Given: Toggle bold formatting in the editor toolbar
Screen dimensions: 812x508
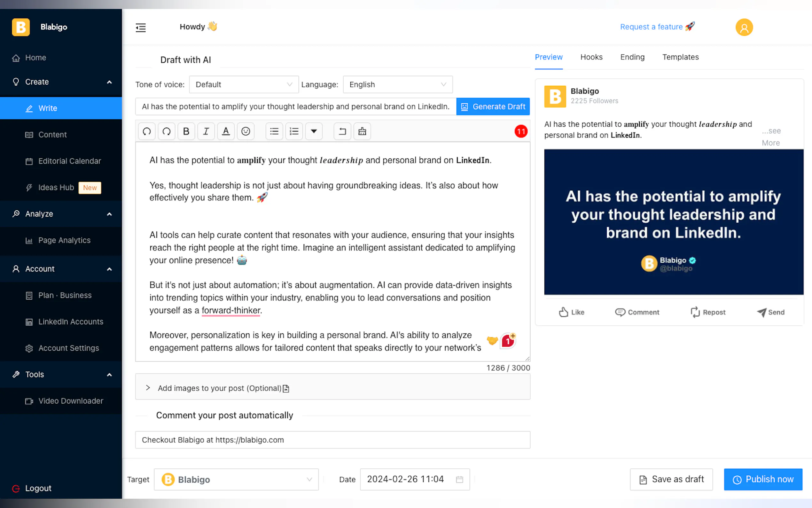Looking at the screenshot, I should tap(186, 131).
